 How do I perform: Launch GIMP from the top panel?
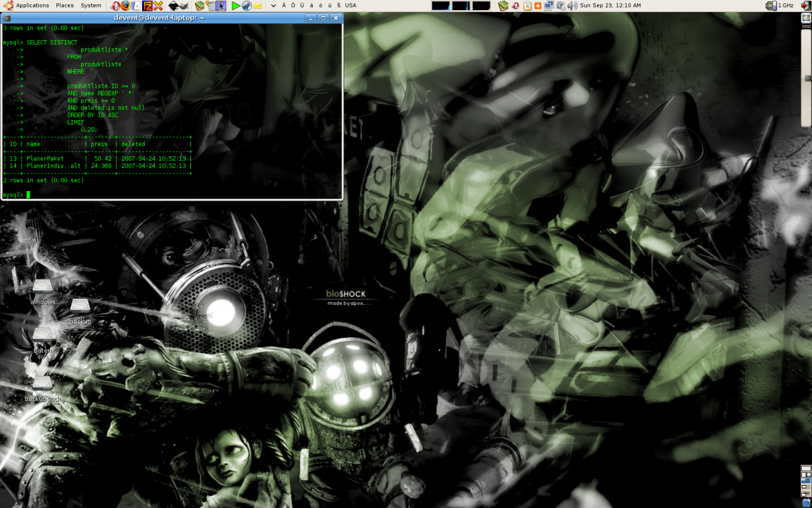pyautogui.click(x=185, y=6)
